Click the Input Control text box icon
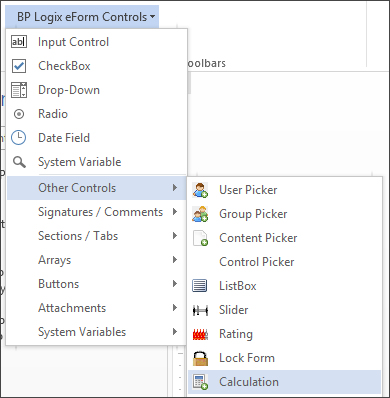 19,42
